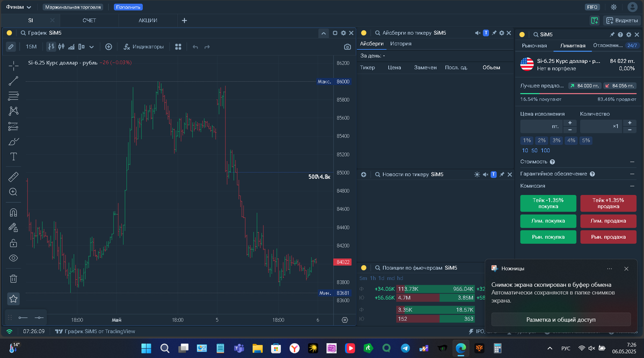Toggle the lock all drawings icon
644x358 pixels.
(13, 243)
